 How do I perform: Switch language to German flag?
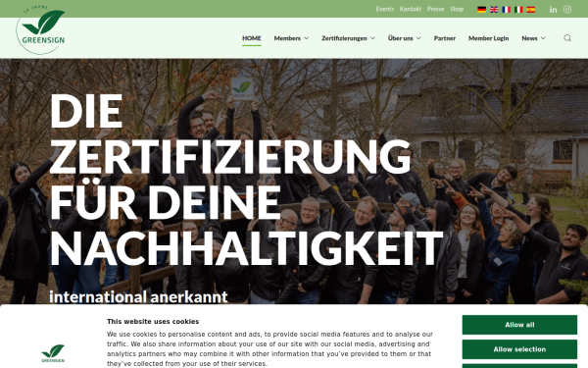(481, 10)
